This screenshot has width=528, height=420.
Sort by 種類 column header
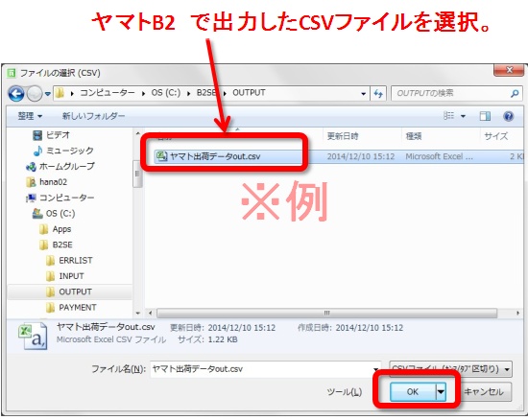pyautogui.click(x=414, y=136)
